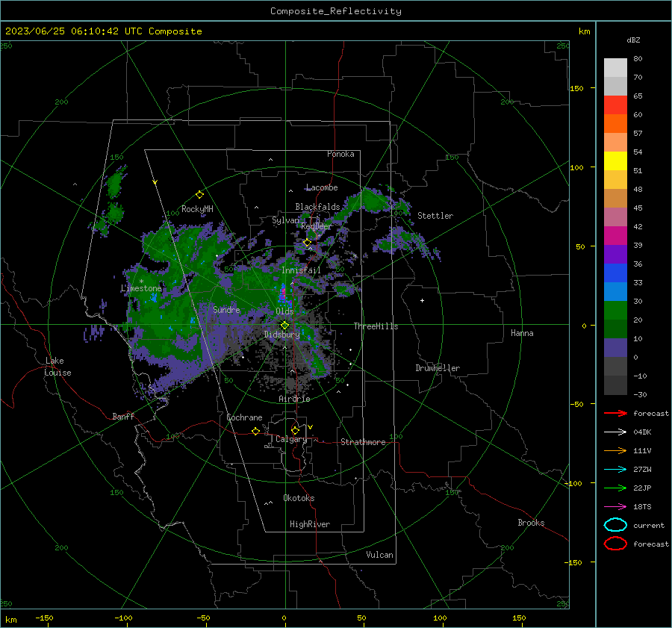The image size is (672, 628).
Task: Click the Airdrie city label
Action: pos(294,399)
